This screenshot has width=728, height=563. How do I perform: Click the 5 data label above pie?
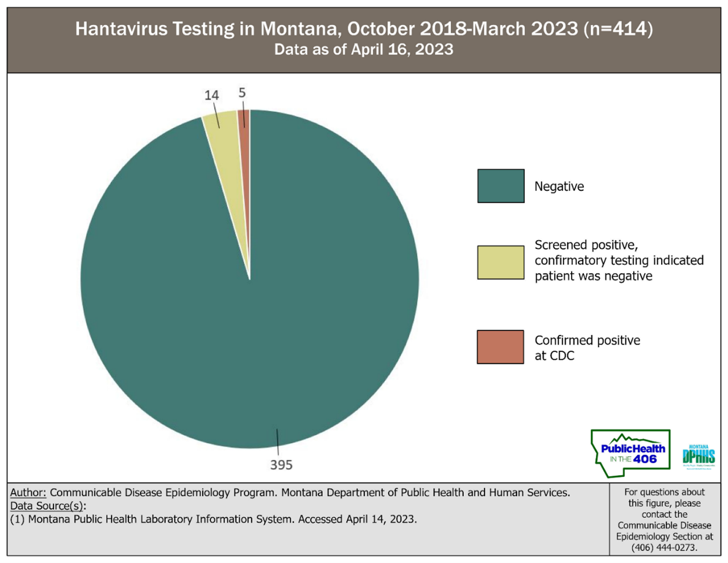tap(242, 93)
